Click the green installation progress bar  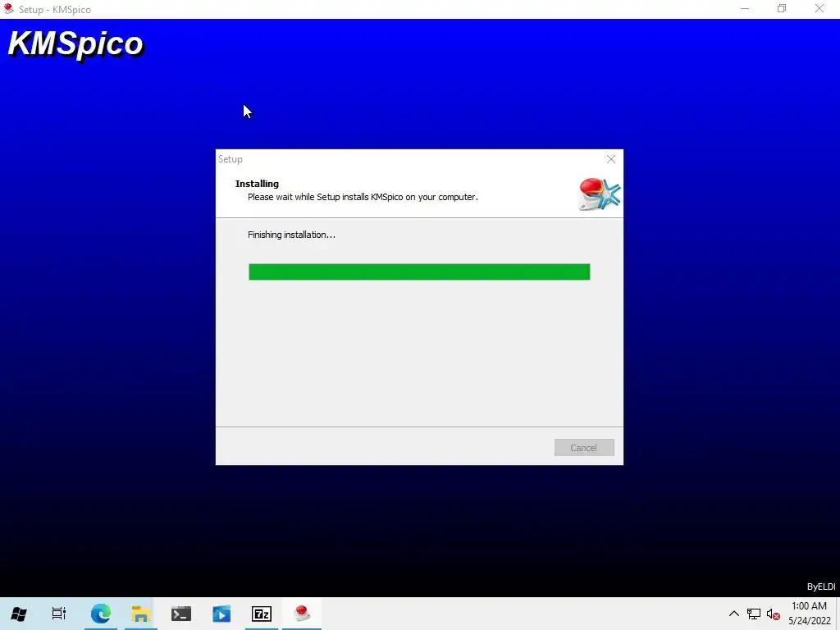point(419,272)
